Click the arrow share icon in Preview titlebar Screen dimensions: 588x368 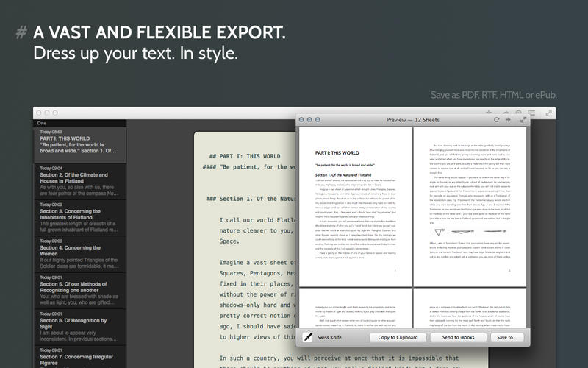point(508,120)
